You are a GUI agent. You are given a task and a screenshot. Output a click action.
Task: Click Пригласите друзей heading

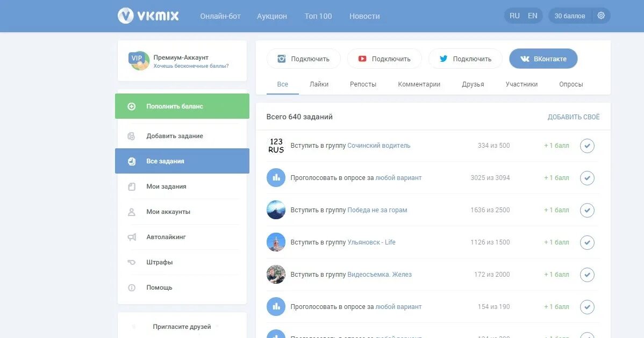pyautogui.click(x=182, y=327)
